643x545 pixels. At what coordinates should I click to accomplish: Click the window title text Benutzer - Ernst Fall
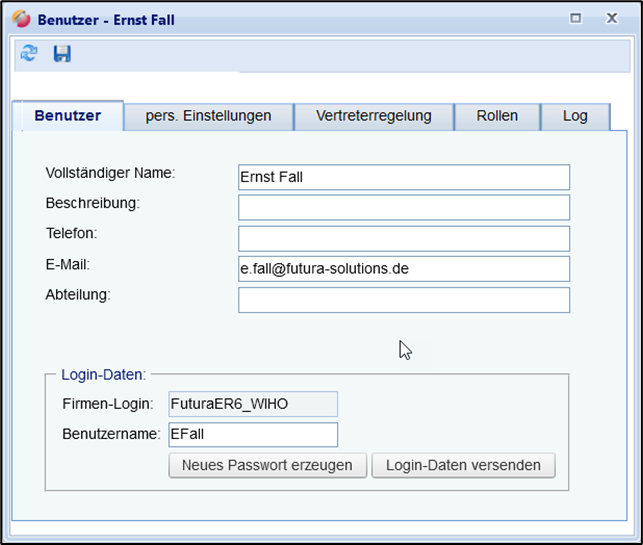(106, 19)
